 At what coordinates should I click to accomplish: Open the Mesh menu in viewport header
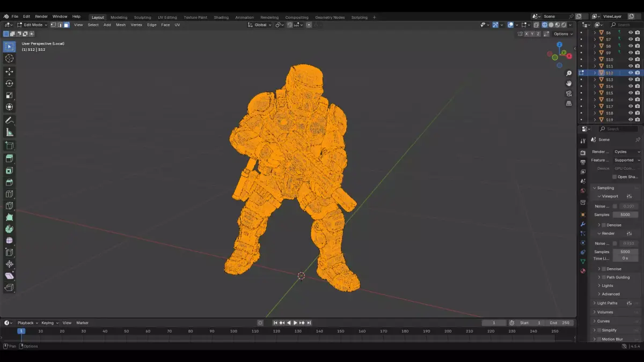(121, 25)
